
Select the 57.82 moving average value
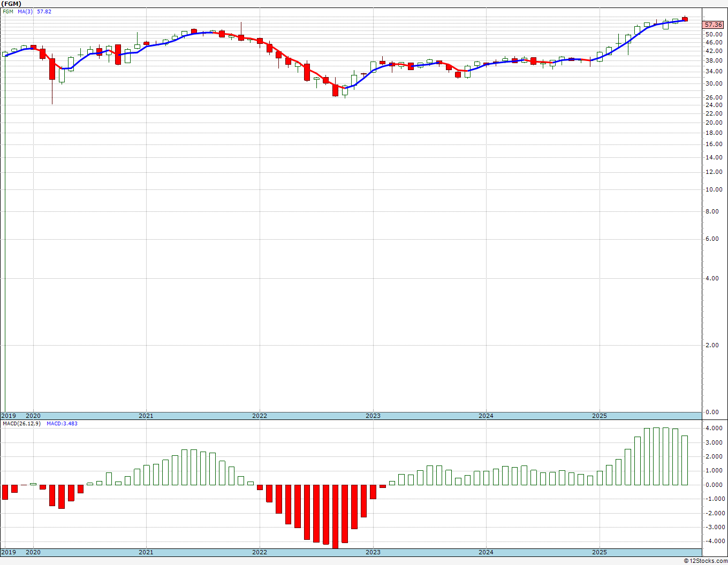click(x=44, y=11)
